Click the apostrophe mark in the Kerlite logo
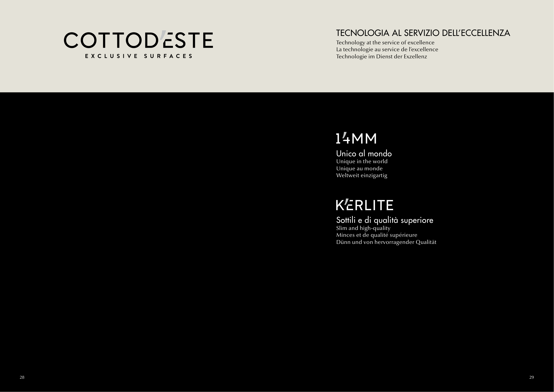 click(x=347, y=202)
